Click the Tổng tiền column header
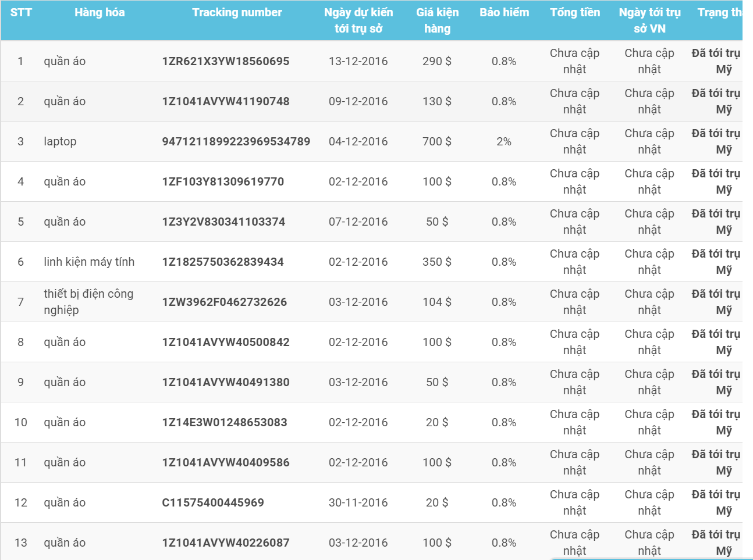 point(575,12)
